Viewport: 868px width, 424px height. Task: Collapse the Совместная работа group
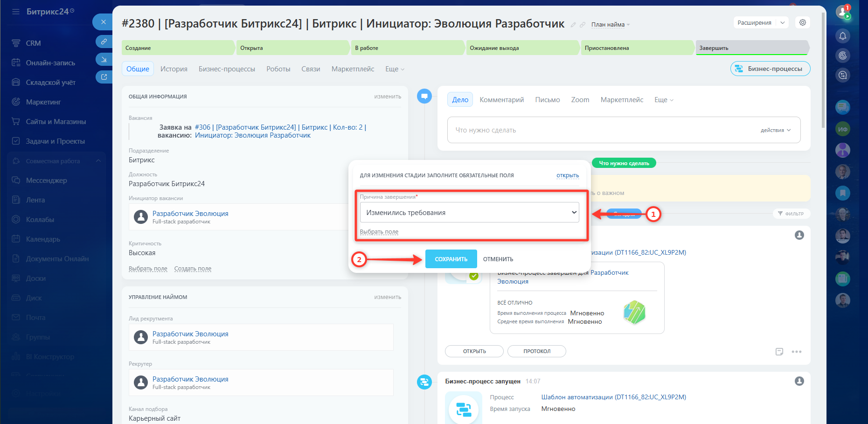pyautogui.click(x=98, y=161)
